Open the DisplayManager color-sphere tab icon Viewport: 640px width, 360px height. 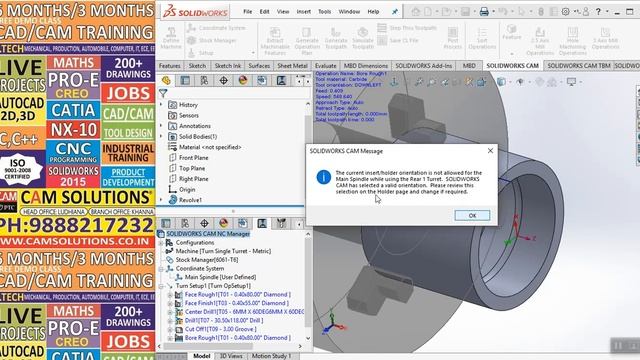point(242,80)
